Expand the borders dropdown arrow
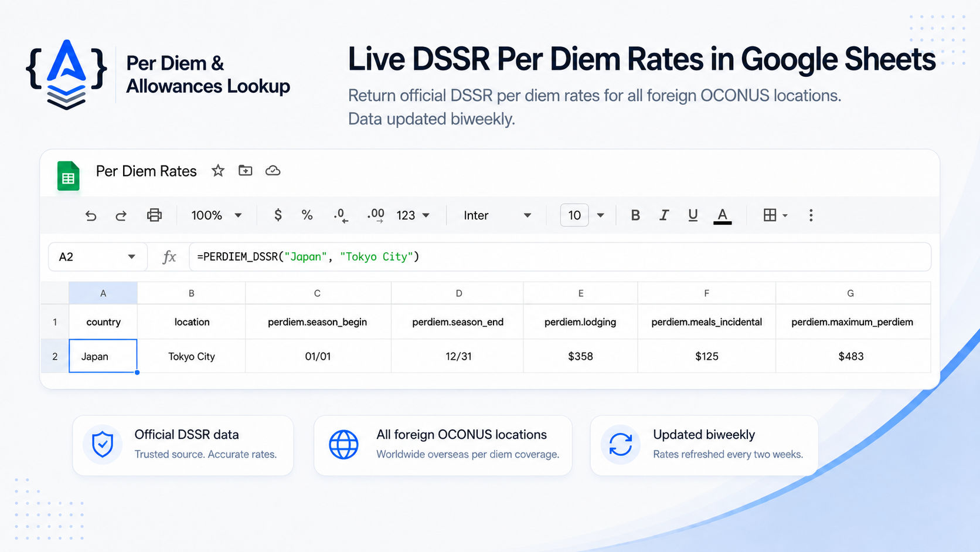Screen dimensions: 980x552 [x=785, y=216]
